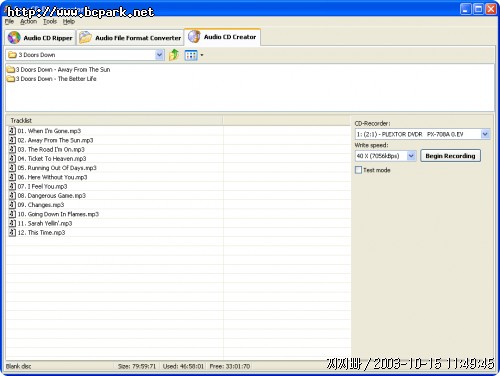Click the view mode icon
The width and height of the screenshot is (500, 376).
(x=191, y=55)
